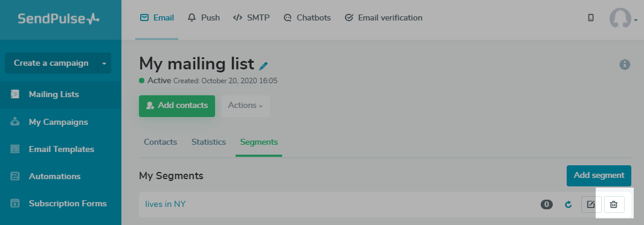Click the segment contact count badge

point(547,204)
